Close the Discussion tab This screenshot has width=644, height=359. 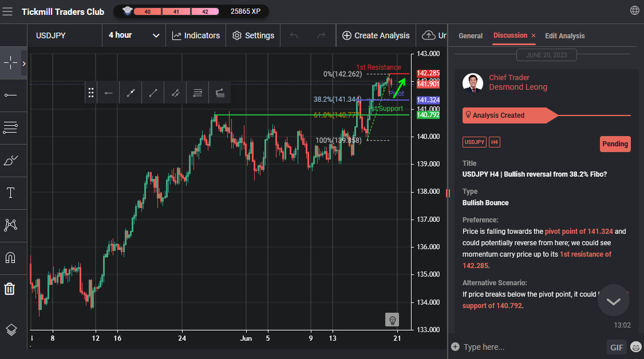pos(534,35)
